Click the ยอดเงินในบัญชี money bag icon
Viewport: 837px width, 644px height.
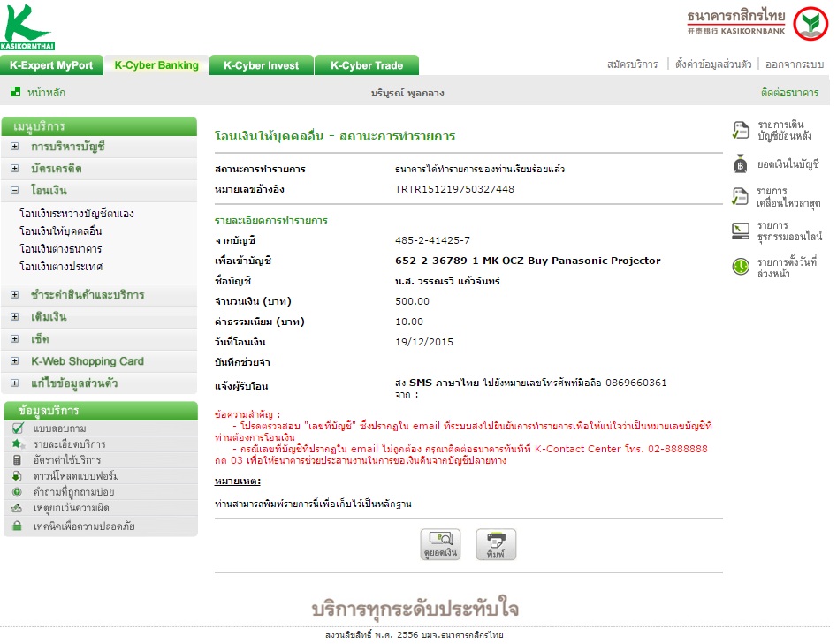[741, 163]
